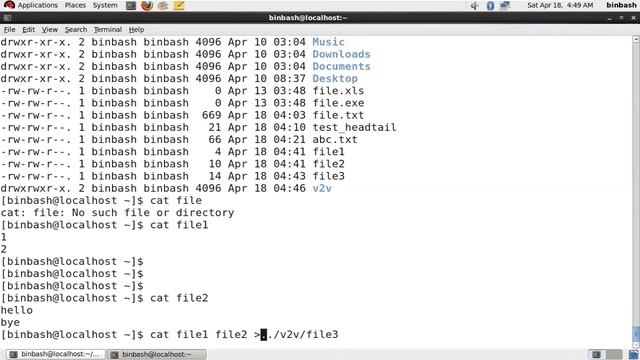
Task: Switch to taskbar window binbash@localhost:~/...
Action: pos(55,354)
